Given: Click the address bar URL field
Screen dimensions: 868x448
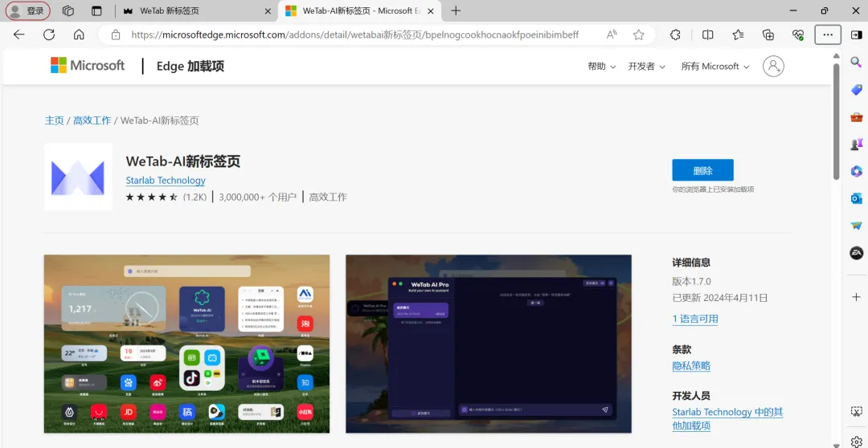Looking at the screenshot, I should [x=354, y=35].
